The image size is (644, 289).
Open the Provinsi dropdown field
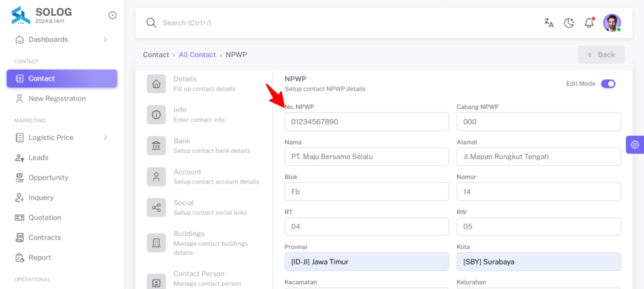pos(367,261)
